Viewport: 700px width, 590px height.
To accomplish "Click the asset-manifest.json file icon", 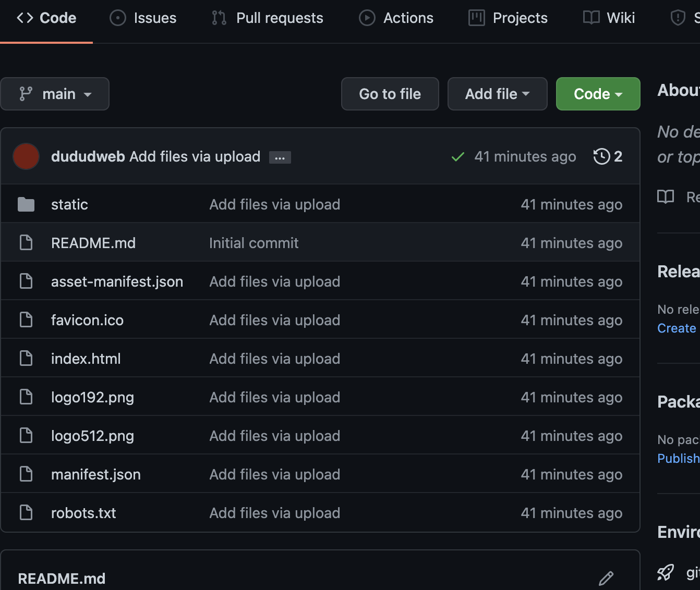I will pos(26,281).
